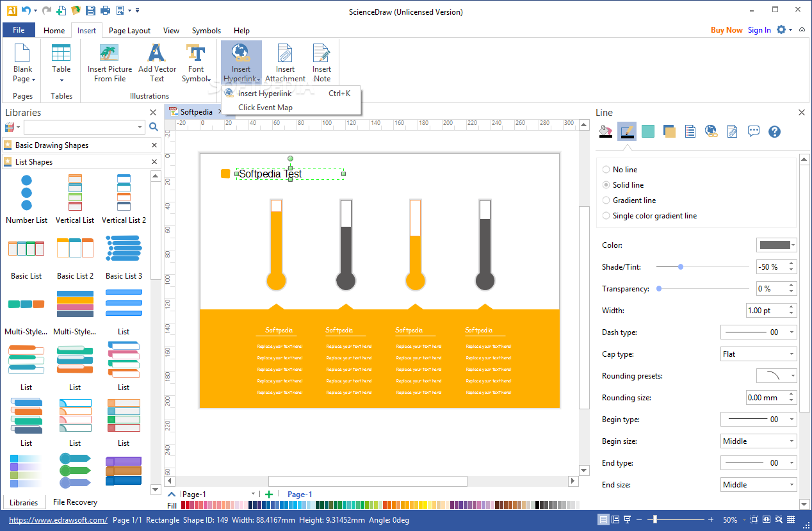The width and height of the screenshot is (812, 531).
Task: Choose Insert Hyperlink from the dropdown menu
Action: (291, 94)
